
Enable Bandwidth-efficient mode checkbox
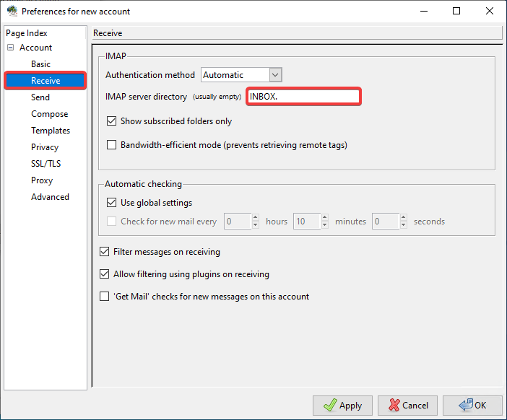click(112, 145)
